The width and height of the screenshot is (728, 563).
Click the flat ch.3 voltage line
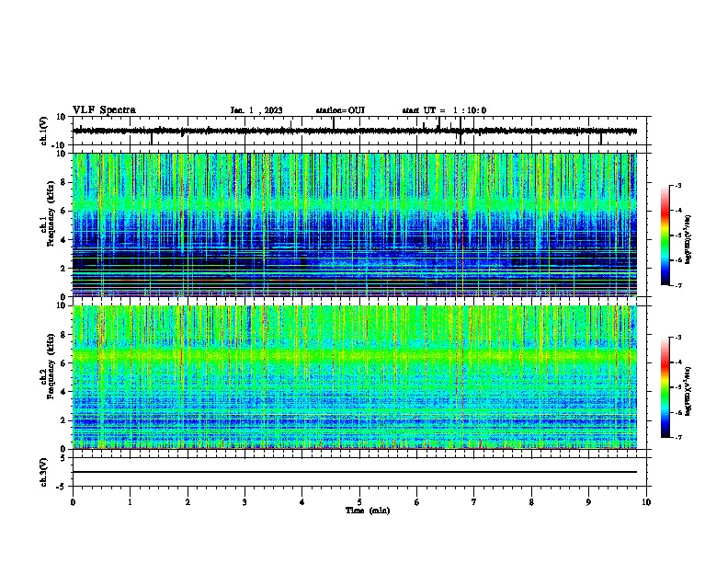pos(355,472)
